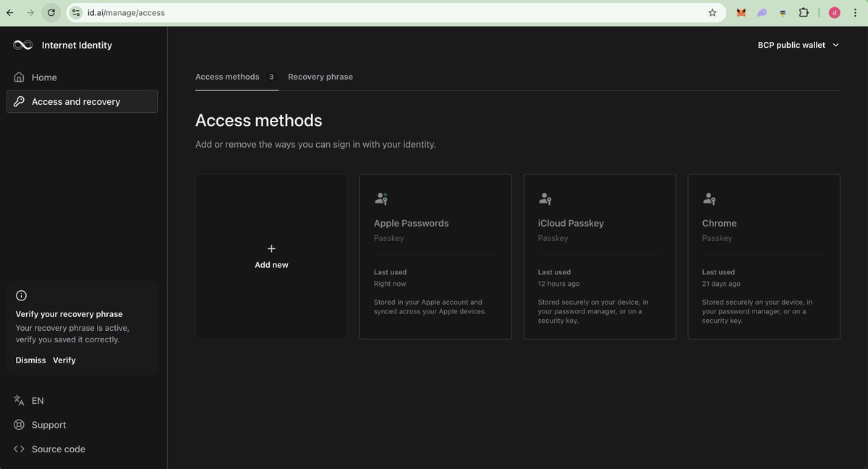The height and width of the screenshot is (469, 868).
Task: Dismiss the recovery phrase notice
Action: (x=30, y=360)
